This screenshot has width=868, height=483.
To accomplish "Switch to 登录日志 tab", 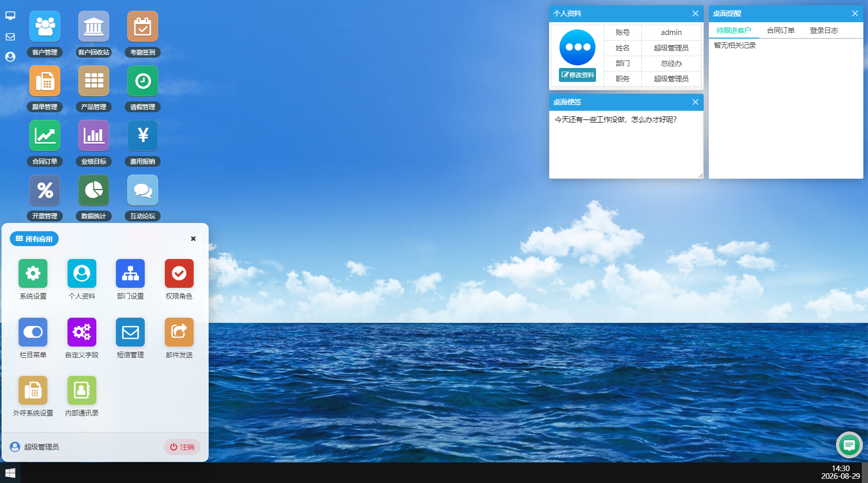I will [824, 30].
